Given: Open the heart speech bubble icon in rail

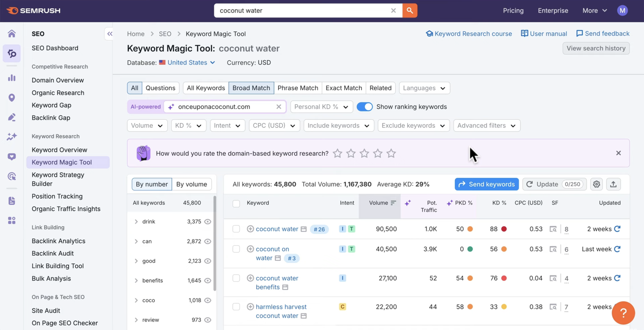Looking at the screenshot, I should [x=11, y=157].
